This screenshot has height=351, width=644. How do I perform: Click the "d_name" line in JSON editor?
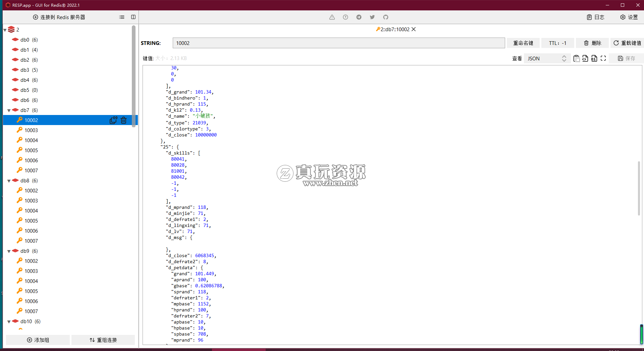tap(190, 116)
